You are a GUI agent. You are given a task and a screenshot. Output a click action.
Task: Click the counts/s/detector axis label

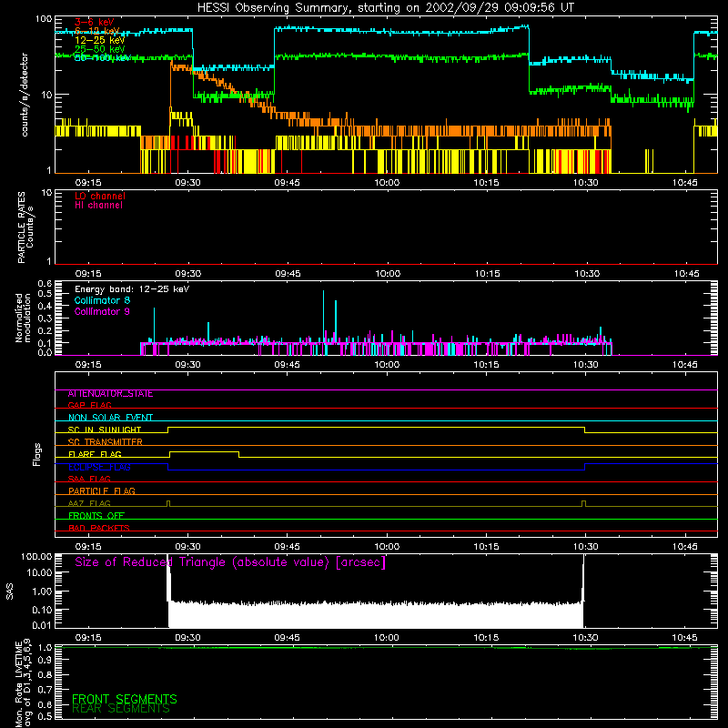click(x=25, y=95)
